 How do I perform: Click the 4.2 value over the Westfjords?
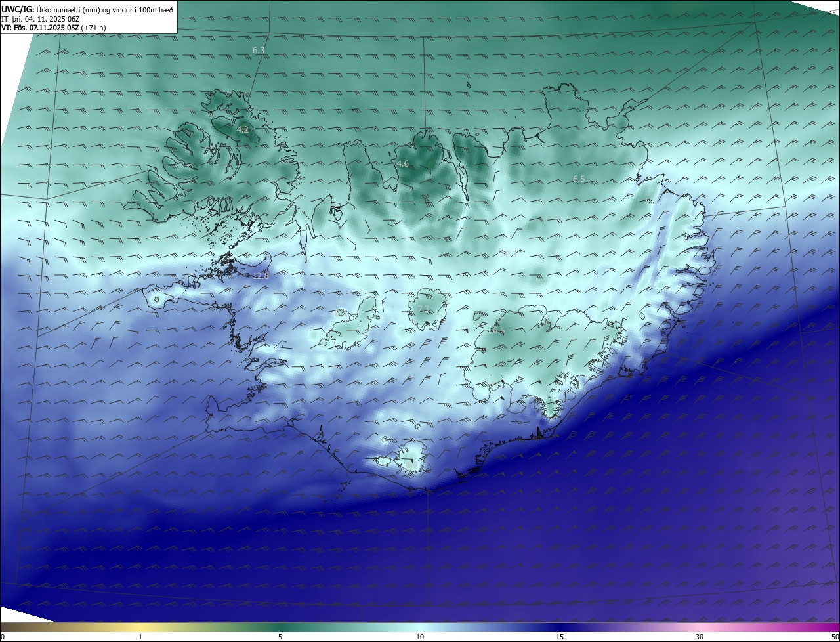[243, 130]
